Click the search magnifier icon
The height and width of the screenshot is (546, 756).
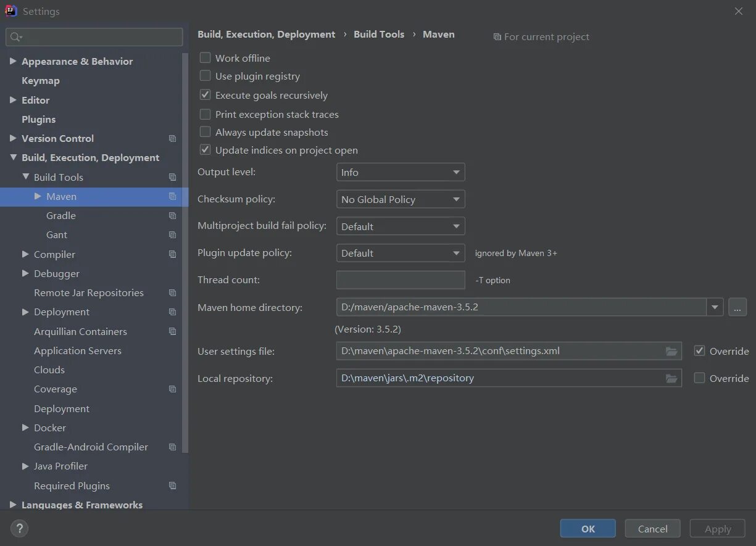pos(15,38)
